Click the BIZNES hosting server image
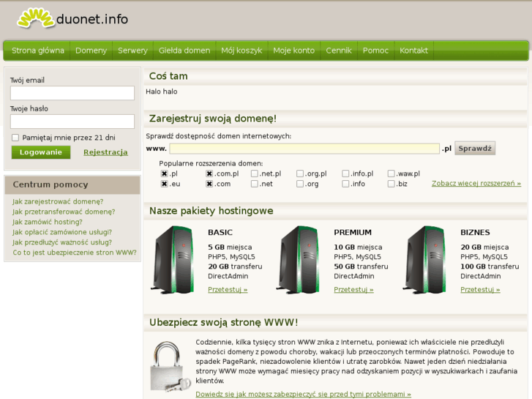This screenshot has width=532, height=399. click(x=425, y=260)
